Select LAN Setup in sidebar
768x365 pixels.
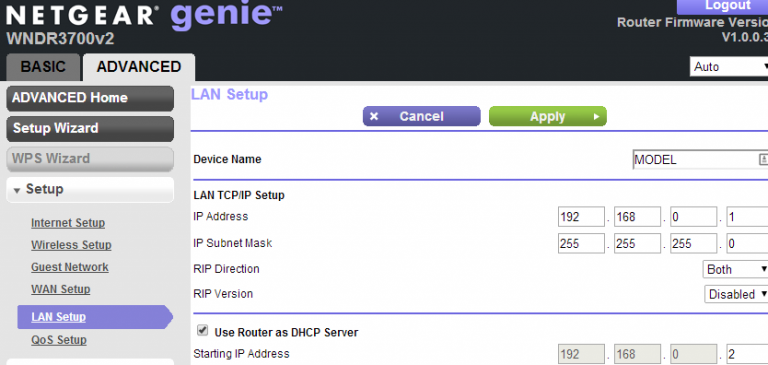coord(95,317)
